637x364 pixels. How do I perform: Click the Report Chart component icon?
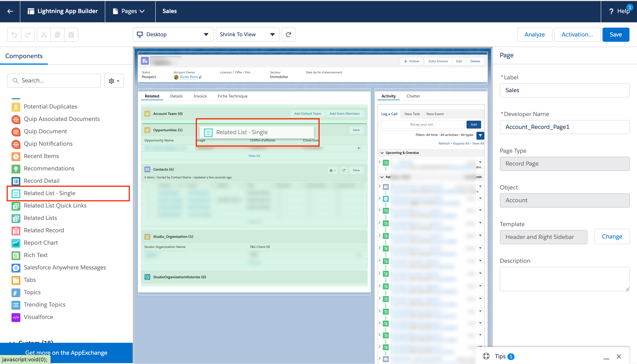pos(16,243)
